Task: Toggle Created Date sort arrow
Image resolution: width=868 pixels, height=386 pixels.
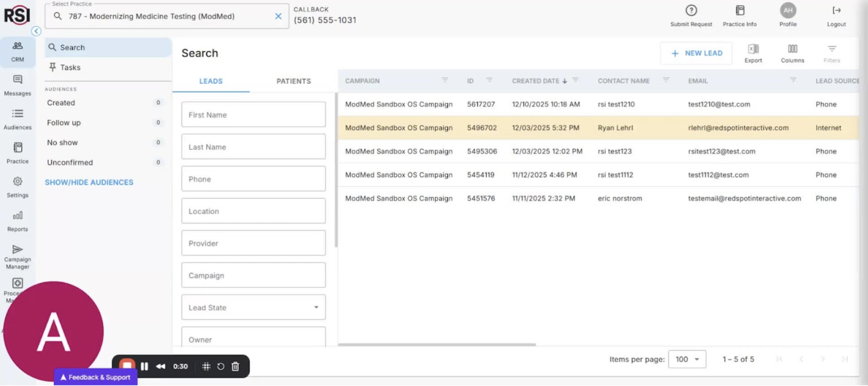Action: pos(565,81)
